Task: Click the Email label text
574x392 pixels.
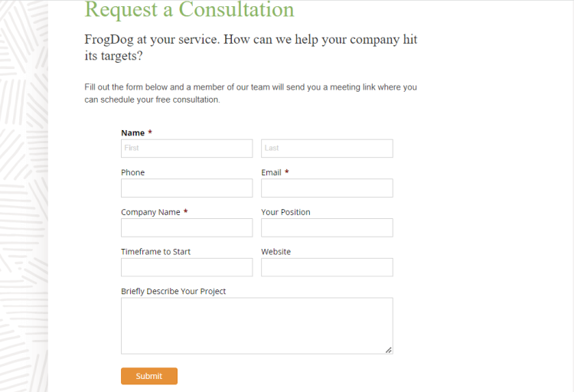Action: [271, 172]
